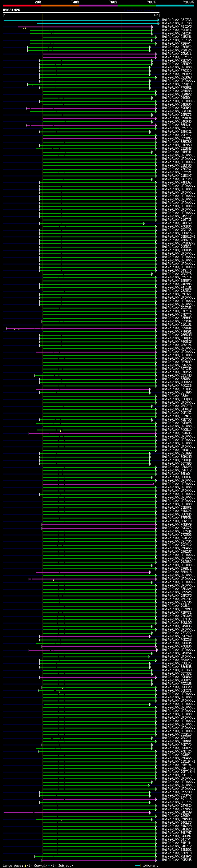Open hit UniRef100_B9QNY1

tap(176, 108)
